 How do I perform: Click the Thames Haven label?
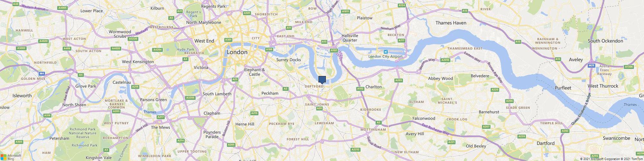[x=451, y=23]
